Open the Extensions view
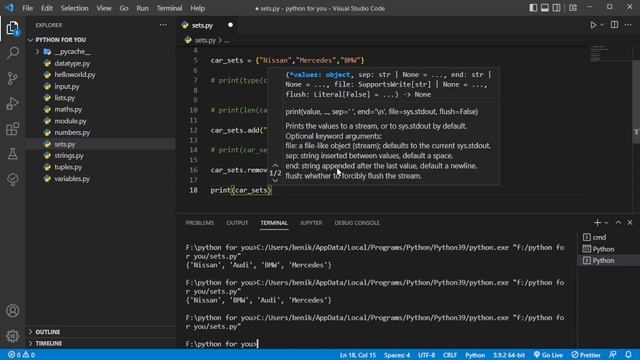The image size is (640, 360). 12,129
